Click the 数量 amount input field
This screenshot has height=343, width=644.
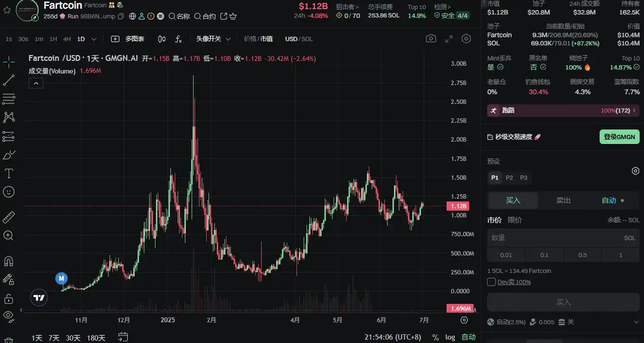555,238
